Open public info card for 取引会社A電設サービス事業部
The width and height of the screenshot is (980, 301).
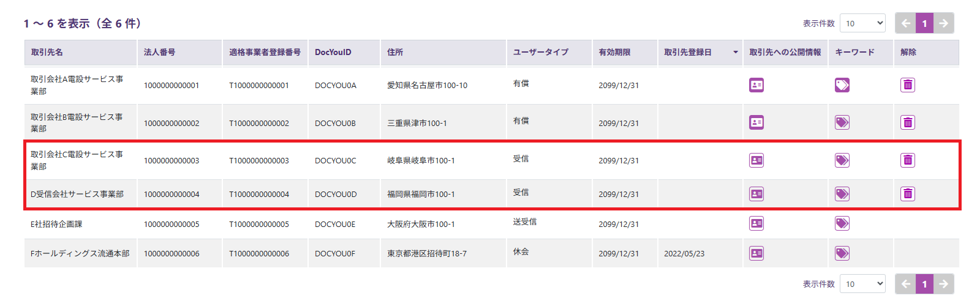click(756, 85)
